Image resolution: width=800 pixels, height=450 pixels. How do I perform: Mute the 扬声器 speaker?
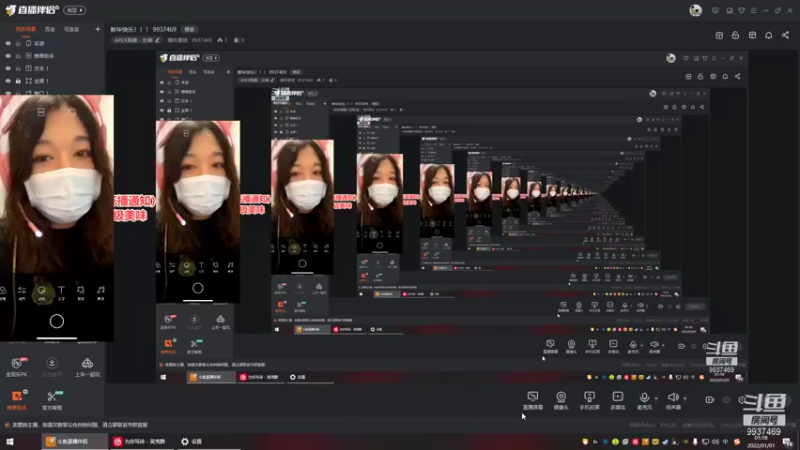[673, 401]
